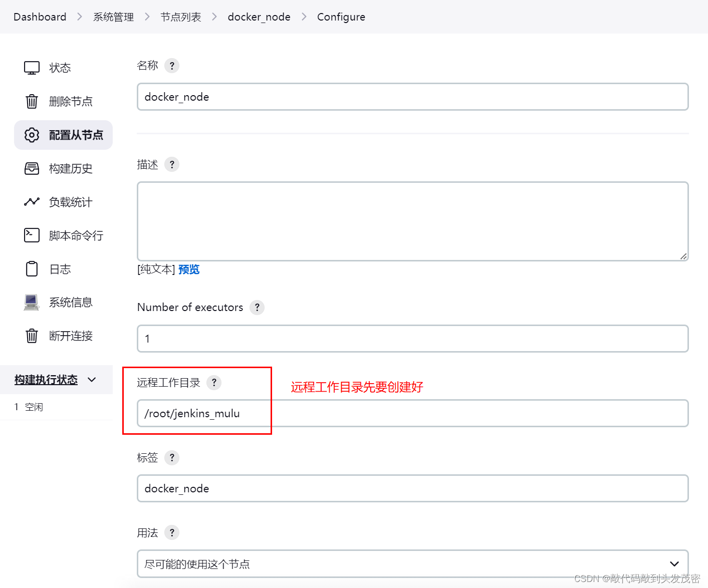Viewport: 708px width, 588px height.
Task: Click the 预览 preview link
Action: (x=189, y=269)
